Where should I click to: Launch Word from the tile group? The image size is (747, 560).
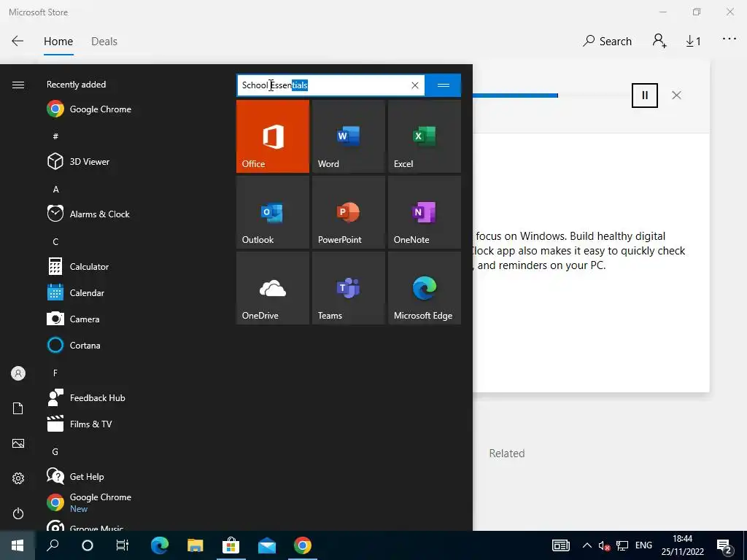[x=348, y=136]
